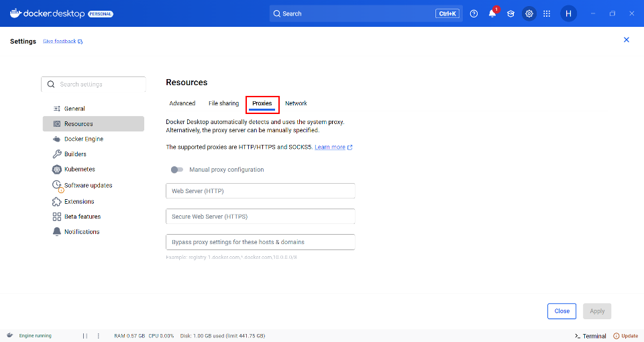The height and width of the screenshot is (342, 644).
Task: Open the apps grid icon
Action: 547,13
